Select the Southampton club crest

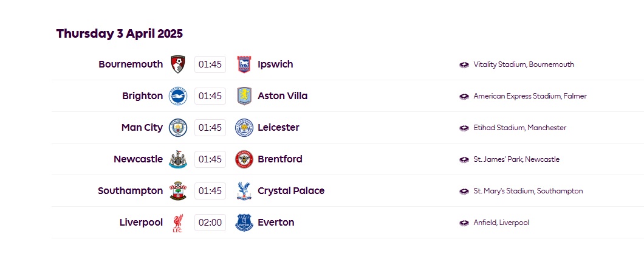pyautogui.click(x=178, y=191)
